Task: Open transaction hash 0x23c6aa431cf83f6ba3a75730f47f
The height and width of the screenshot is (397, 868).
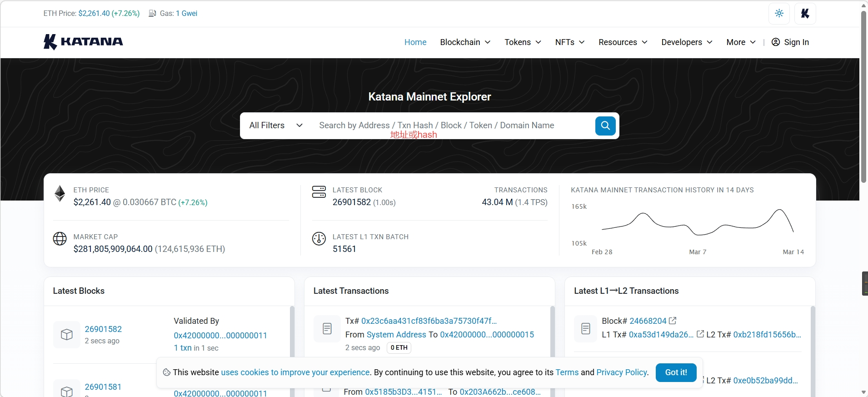Action: [429, 321]
